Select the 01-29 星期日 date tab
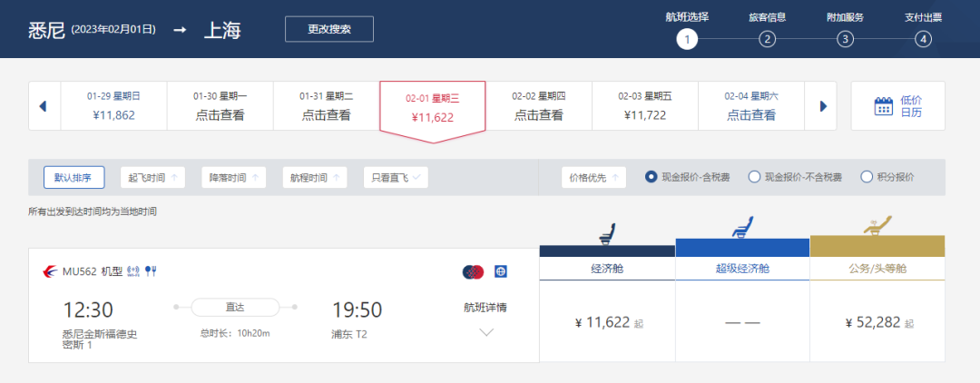The width and height of the screenshot is (980, 383). (x=113, y=106)
